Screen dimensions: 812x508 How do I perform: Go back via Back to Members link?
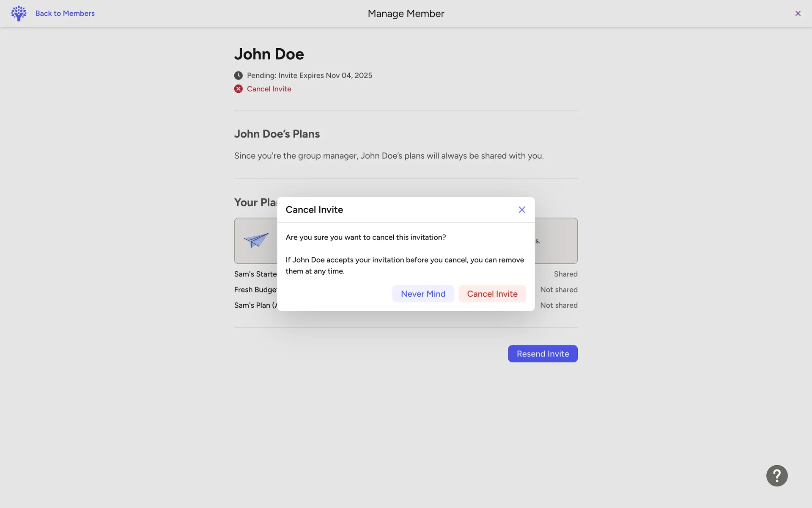65,13
